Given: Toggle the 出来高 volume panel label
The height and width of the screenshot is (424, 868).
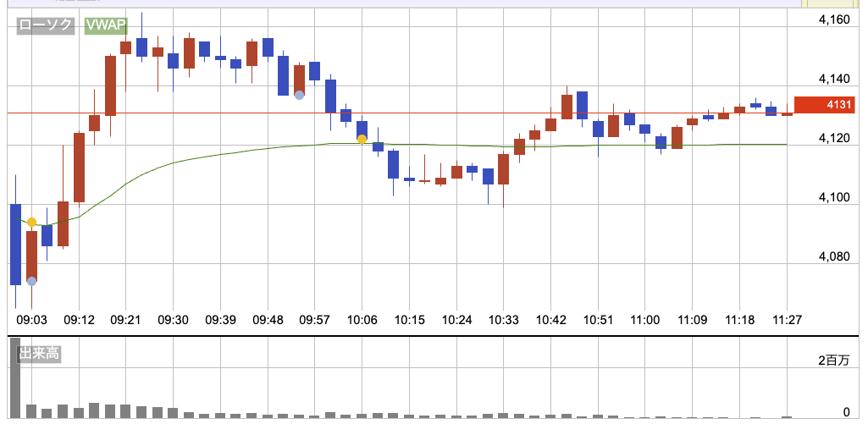Looking at the screenshot, I should click(39, 355).
